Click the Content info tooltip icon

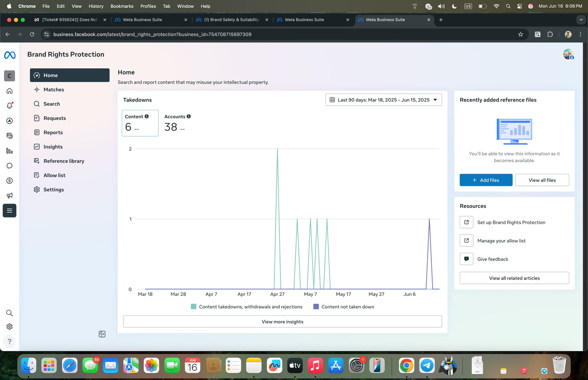pos(147,116)
